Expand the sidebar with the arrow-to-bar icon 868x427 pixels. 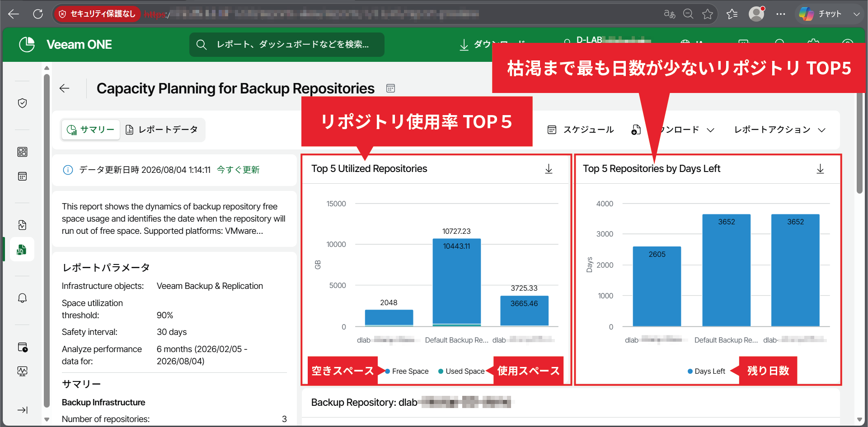click(x=22, y=410)
